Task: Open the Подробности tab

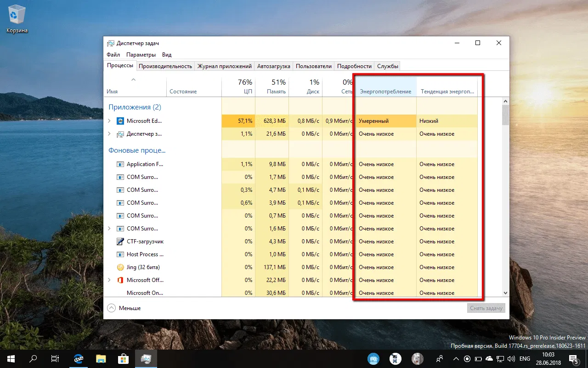Action: (354, 66)
